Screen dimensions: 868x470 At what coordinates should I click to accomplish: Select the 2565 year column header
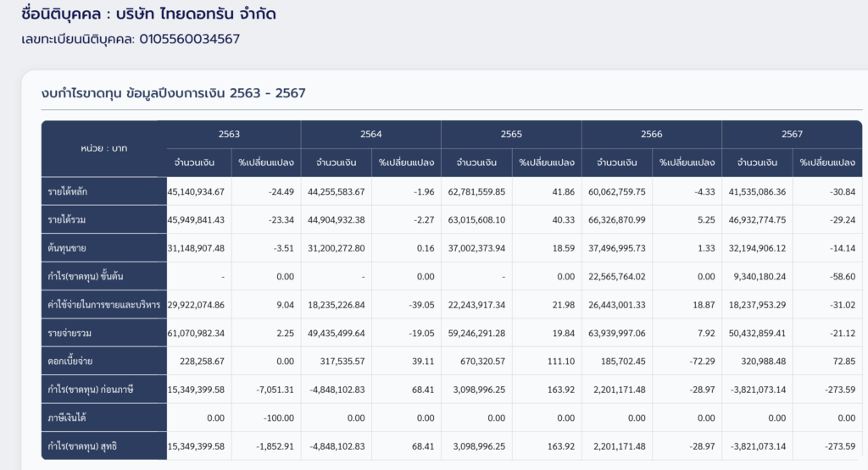click(511, 134)
